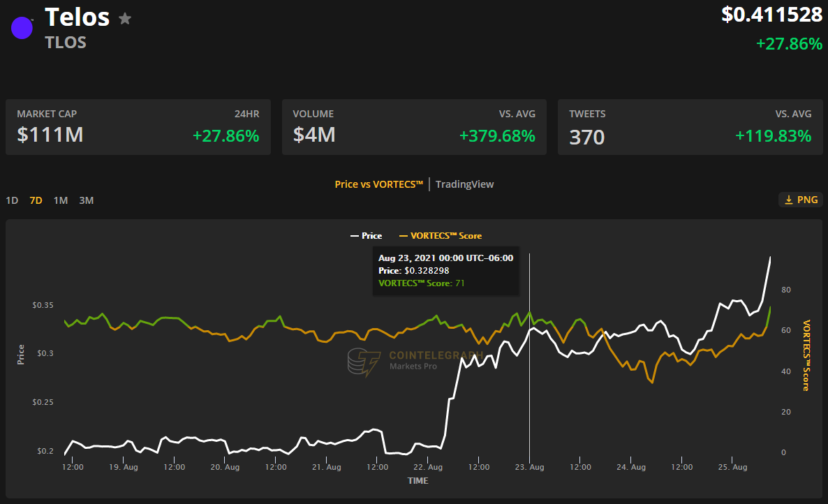This screenshot has width=828, height=504.
Task: Switch to the 7D time range
Action: coord(36,200)
